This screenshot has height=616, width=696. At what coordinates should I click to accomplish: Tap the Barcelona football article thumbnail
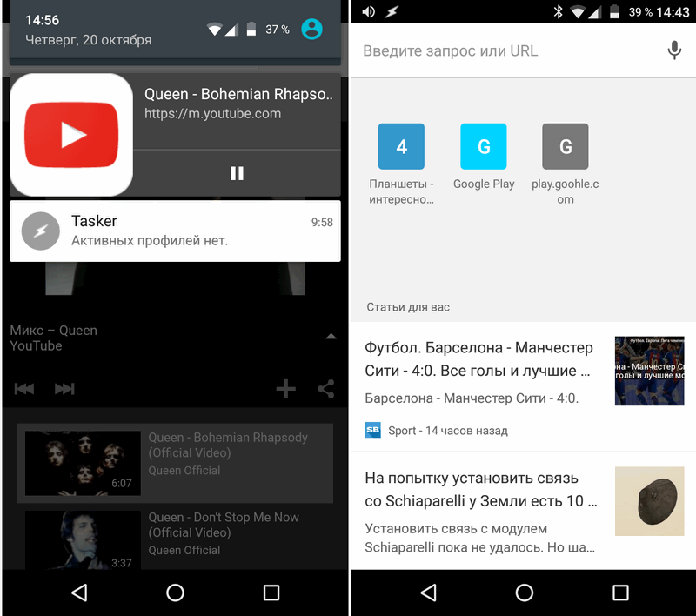pyautogui.click(x=649, y=371)
